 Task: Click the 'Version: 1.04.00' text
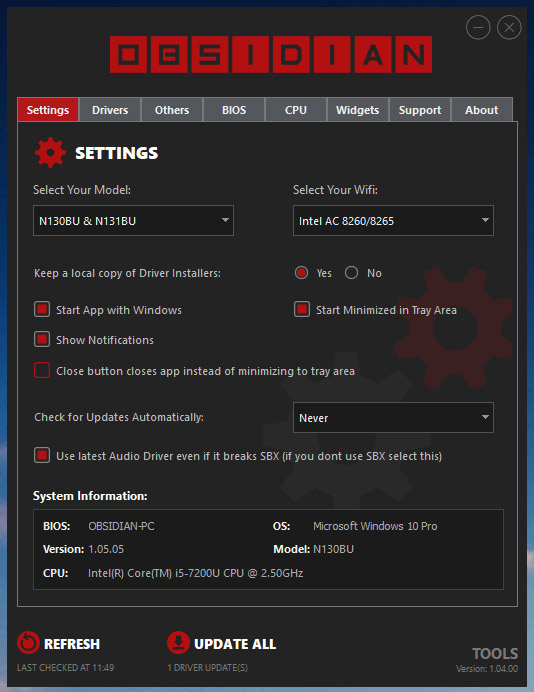[487, 669]
